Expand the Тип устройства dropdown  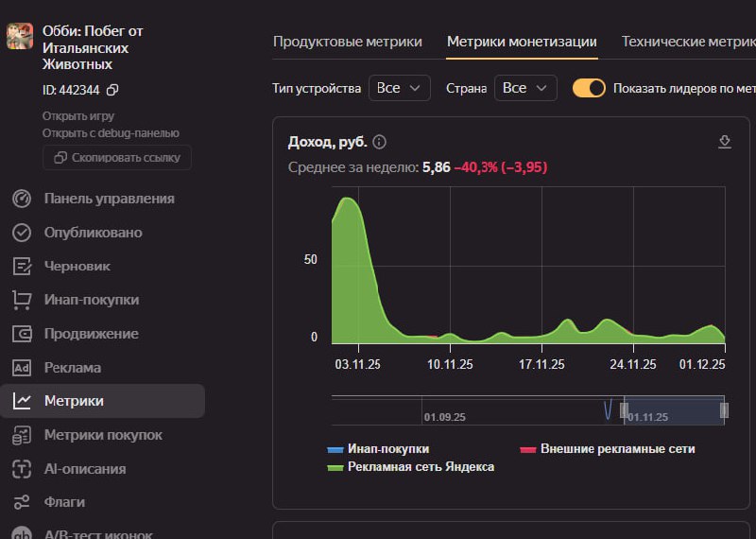tap(399, 88)
